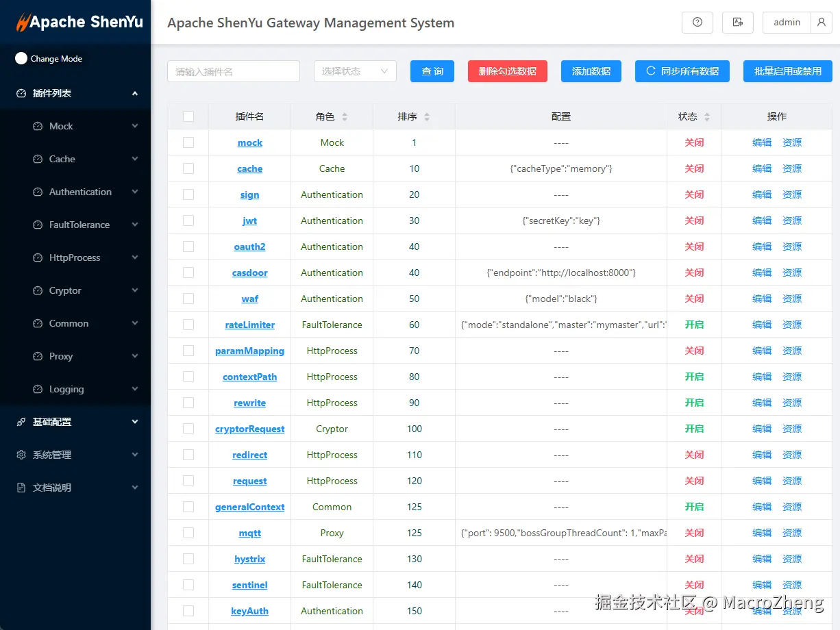Open the casdoor plugin link

[249, 273]
